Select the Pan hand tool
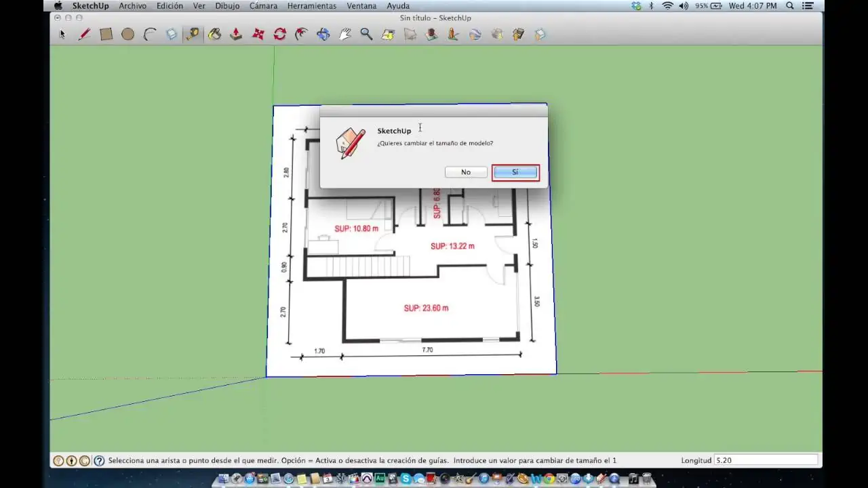Screen dimensions: 868x488 pos(344,34)
